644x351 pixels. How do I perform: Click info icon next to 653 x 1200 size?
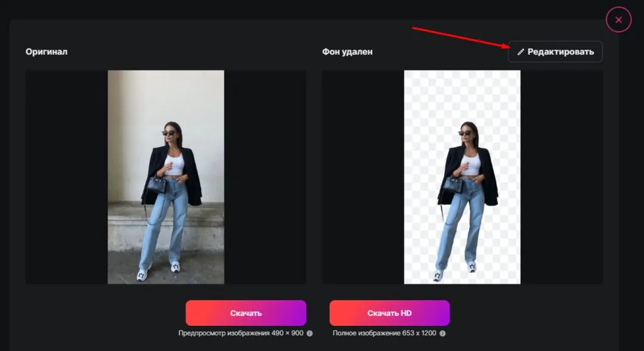point(442,333)
